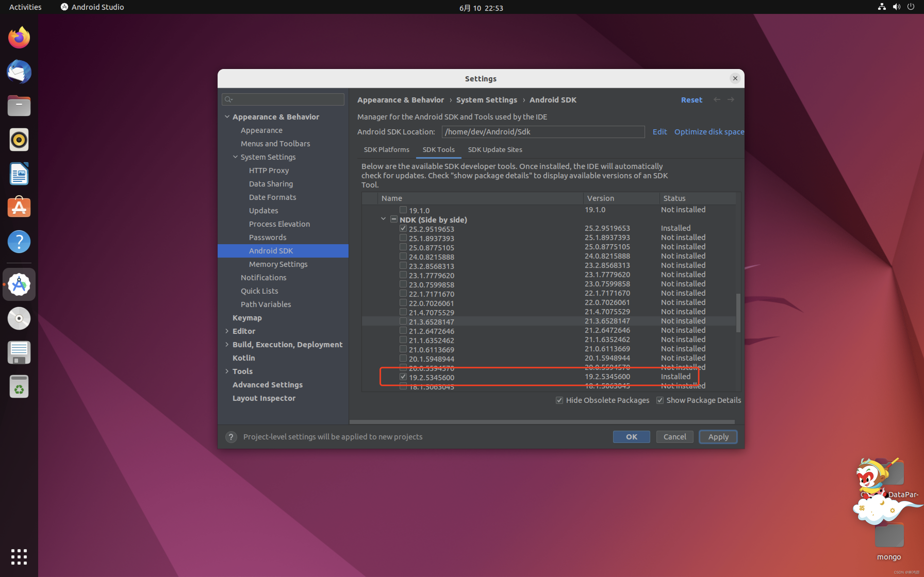
Task: Collapse the NDK (Side by side) group
Action: tap(383, 219)
